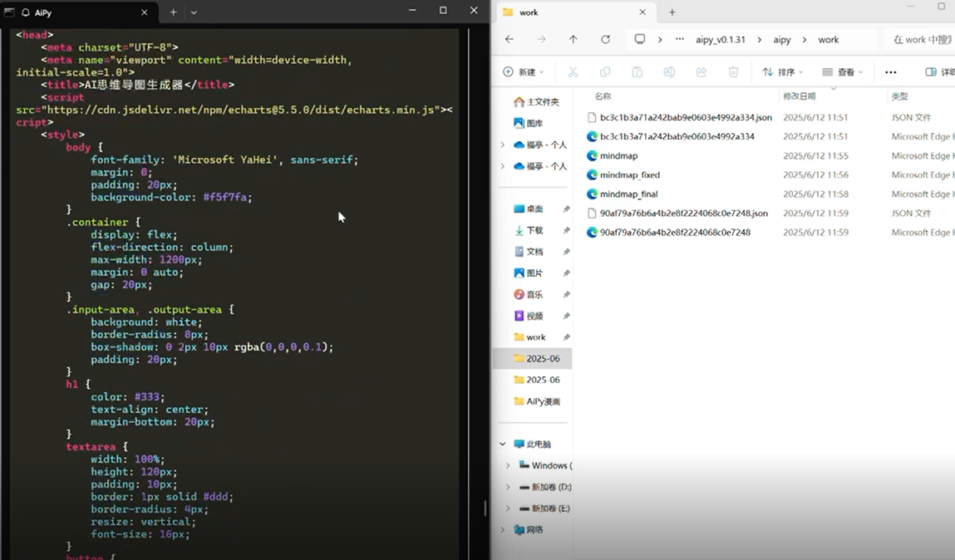Click work in the address breadcrumb

tap(829, 40)
